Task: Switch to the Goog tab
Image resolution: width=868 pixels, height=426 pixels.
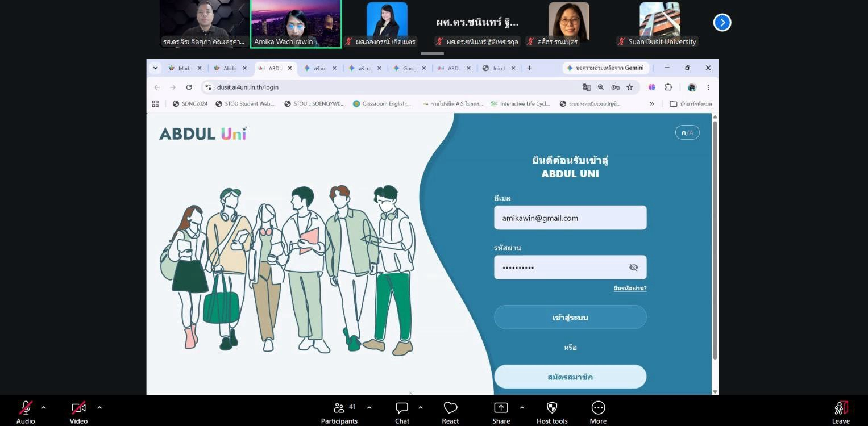Action: (409, 68)
